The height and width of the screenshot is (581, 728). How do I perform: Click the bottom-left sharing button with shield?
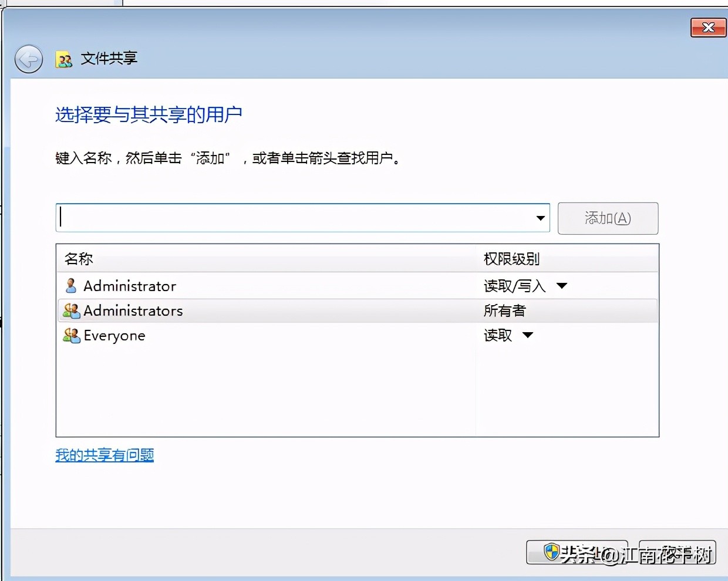(x=577, y=552)
